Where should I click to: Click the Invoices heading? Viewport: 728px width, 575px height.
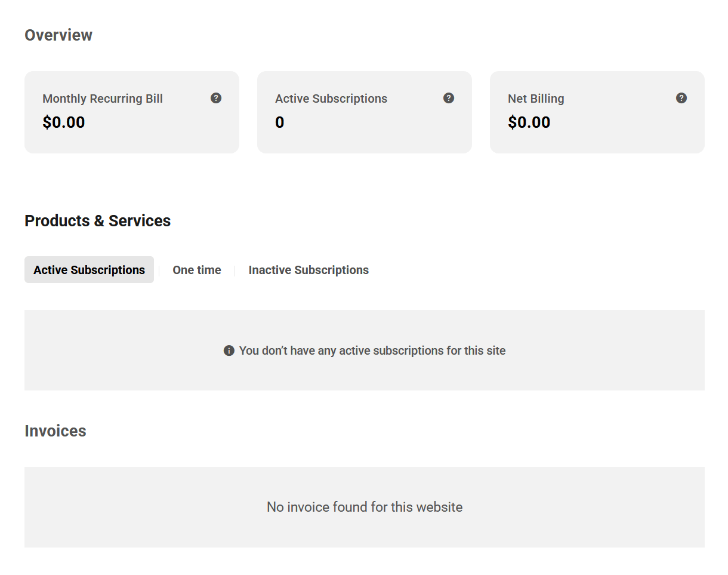coord(55,431)
